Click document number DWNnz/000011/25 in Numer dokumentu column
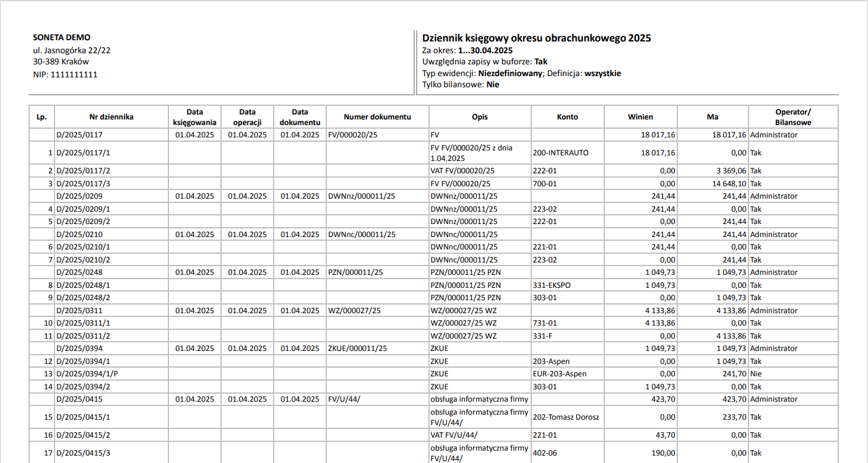The width and height of the screenshot is (868, 463). point(362,196)
